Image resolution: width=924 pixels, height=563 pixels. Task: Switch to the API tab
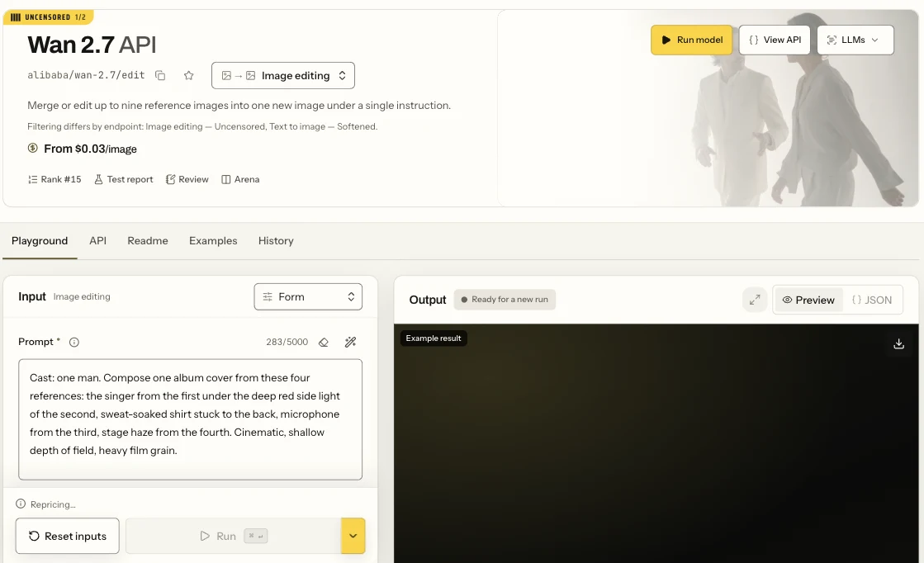(x=97, y=241)
